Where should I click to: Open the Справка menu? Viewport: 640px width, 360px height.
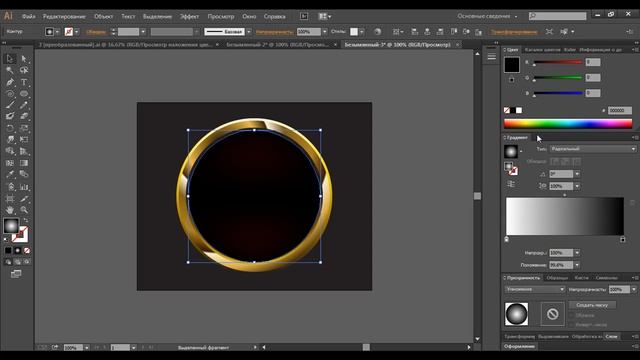(274, 16)
